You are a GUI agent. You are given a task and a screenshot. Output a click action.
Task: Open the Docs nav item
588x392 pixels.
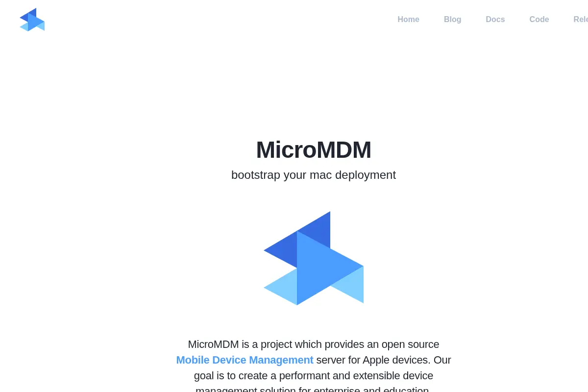495,20
